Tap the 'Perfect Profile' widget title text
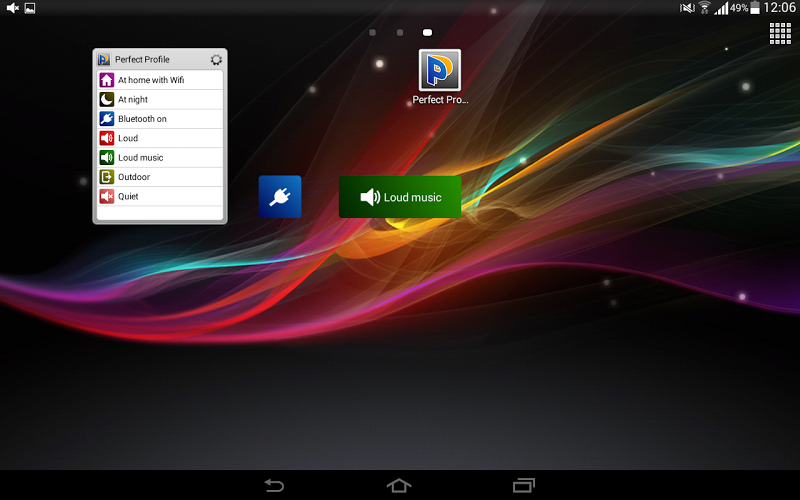Viewport: 800px width, 500px height. pos(142,60)
